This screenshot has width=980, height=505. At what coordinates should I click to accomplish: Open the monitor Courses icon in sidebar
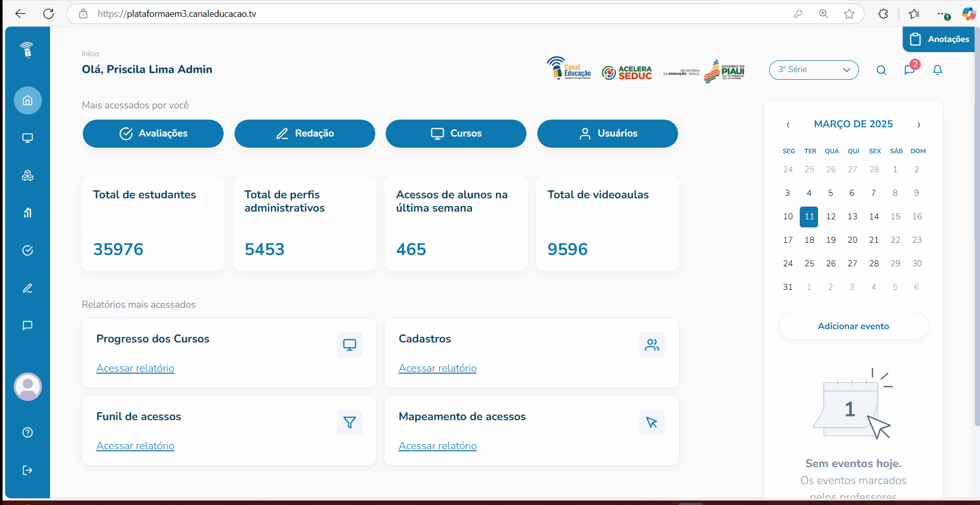[28, 138]
